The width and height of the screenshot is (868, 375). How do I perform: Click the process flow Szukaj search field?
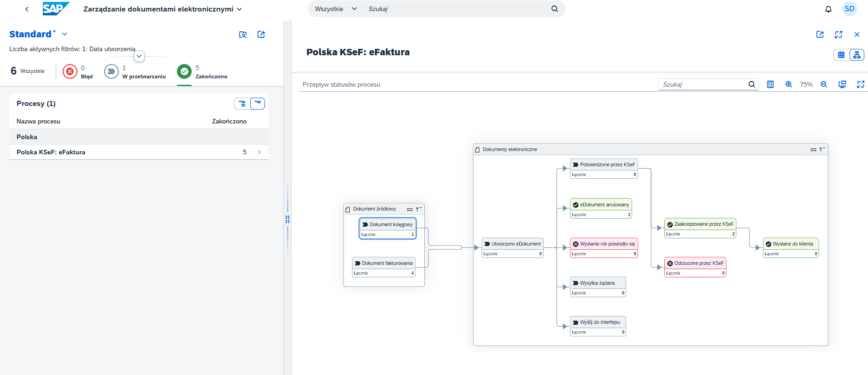point(704,84)
